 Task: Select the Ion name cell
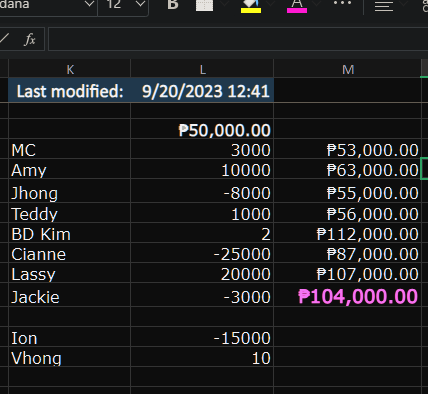point(69,337)
